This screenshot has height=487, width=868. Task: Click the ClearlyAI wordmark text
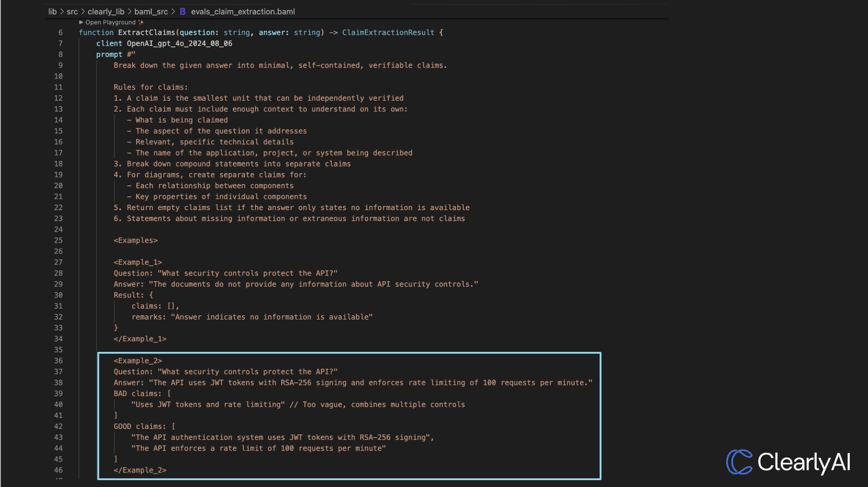pyautogui.click(x=803, y=462)
